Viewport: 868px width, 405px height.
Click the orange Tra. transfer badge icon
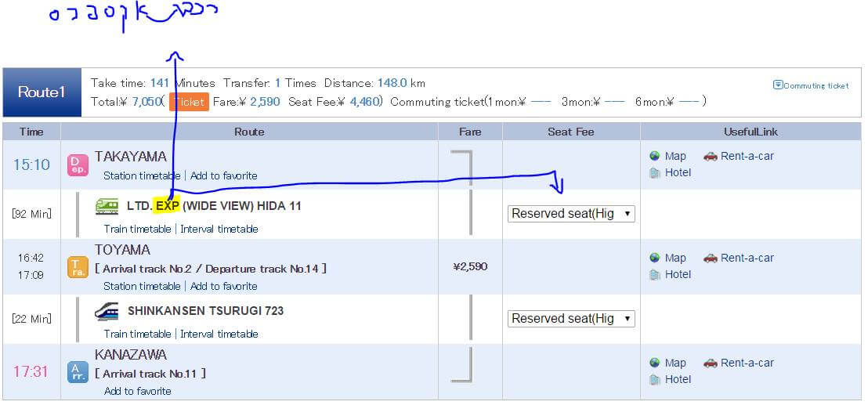click(78, 267)
